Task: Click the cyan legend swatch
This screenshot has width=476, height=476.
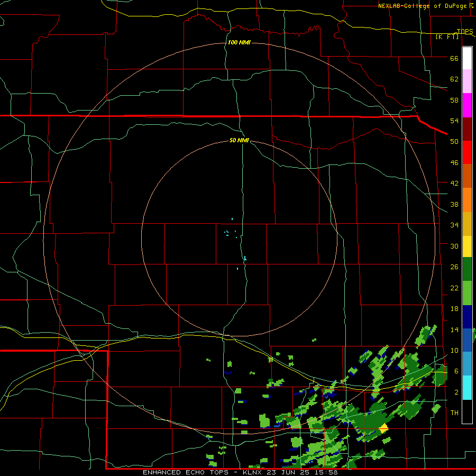Action: click(x=467, y=388)
